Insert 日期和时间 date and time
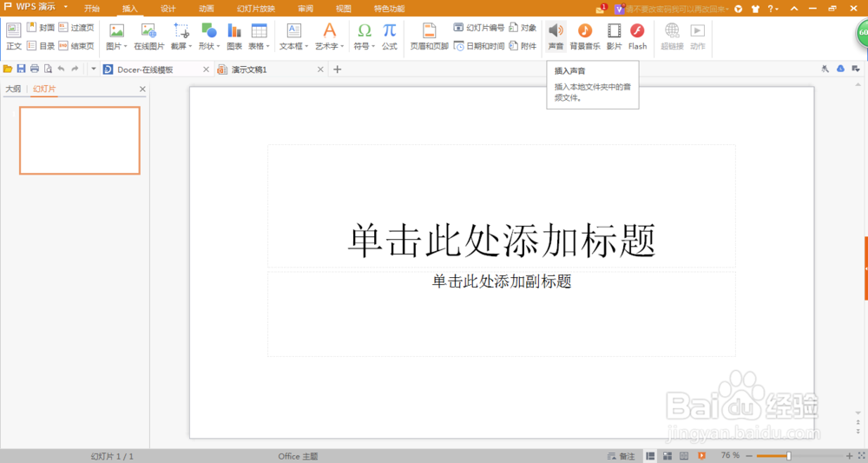This screenshot has width=868, height=463. [479, 46]
